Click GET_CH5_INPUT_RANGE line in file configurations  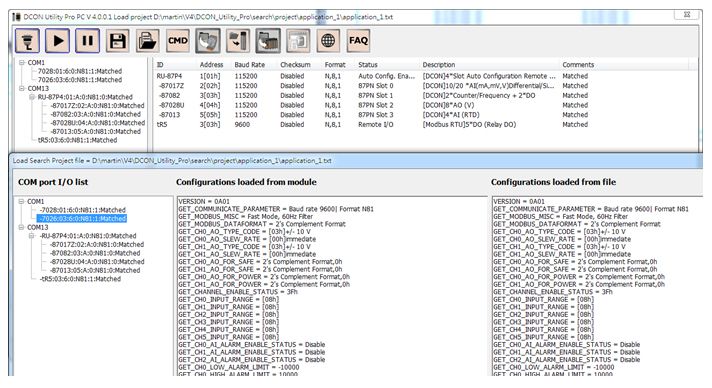point(544,337)
